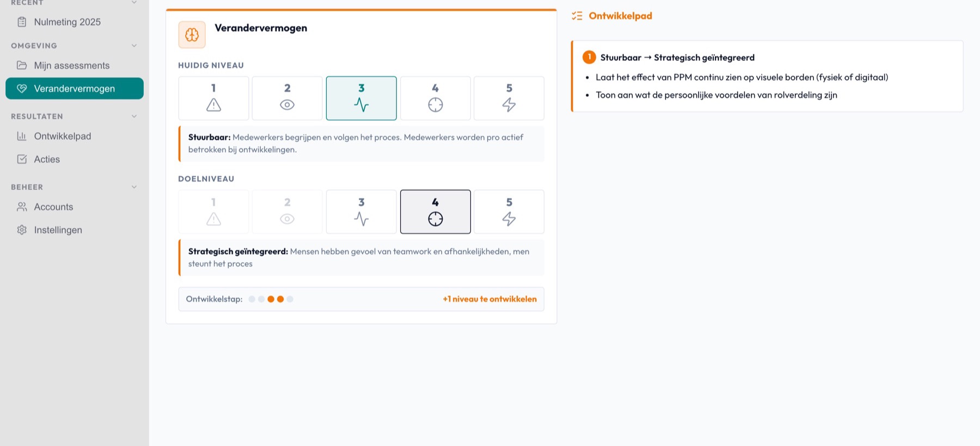Click the Ontwikkelstap progress dots indicator
Screen dimensions: 980x446
271,299
